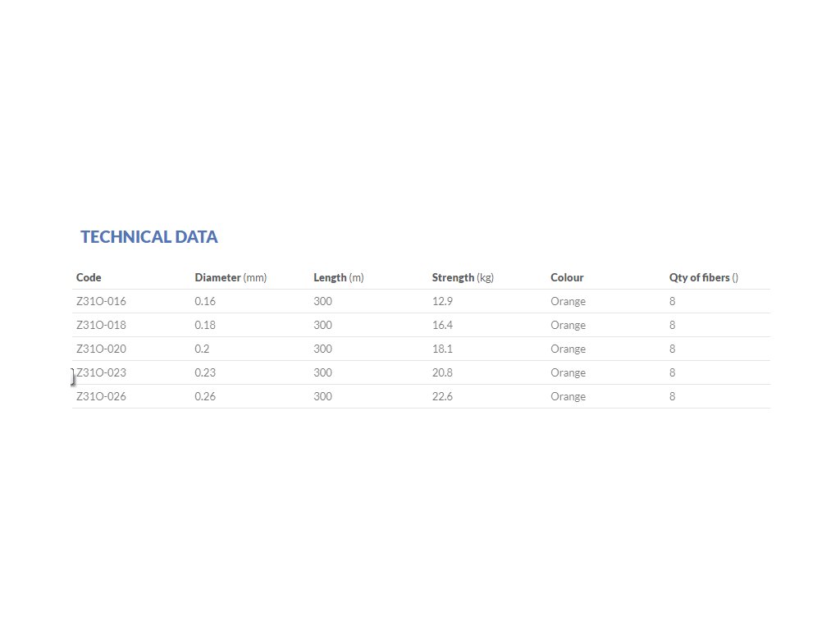Click the Qty of fibers column header
Screen dimensions: 840x630
click(700, 277)
